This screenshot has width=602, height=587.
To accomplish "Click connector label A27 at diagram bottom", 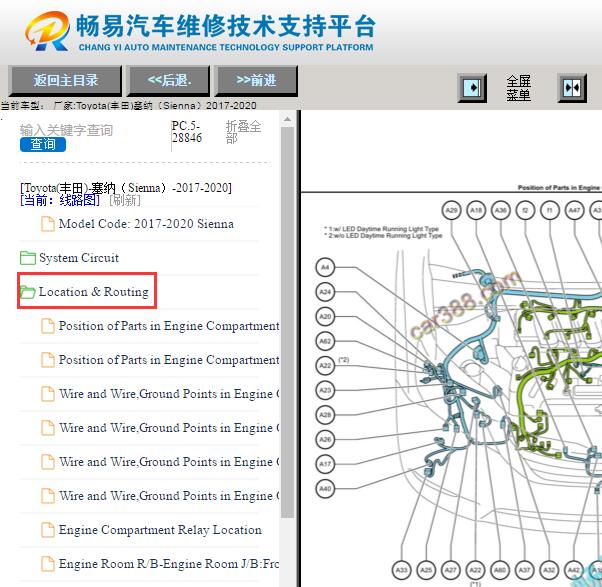I will point(451,570).
